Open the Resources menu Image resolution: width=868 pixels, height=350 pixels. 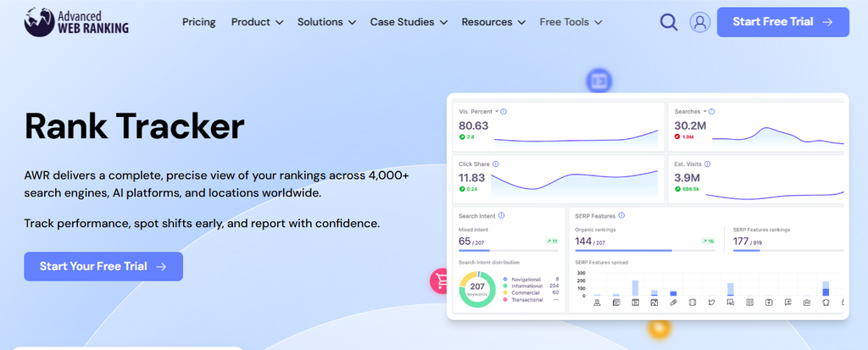494,22
